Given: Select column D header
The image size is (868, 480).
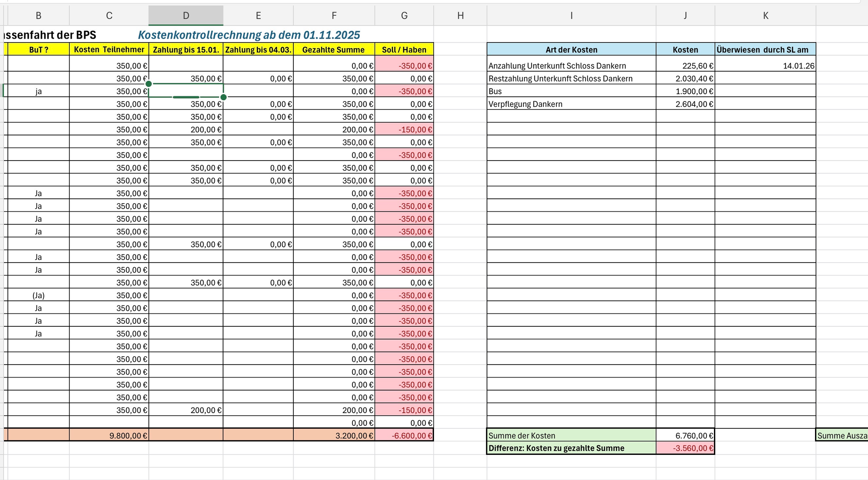Looking at the screenshot, I should 186,16.
